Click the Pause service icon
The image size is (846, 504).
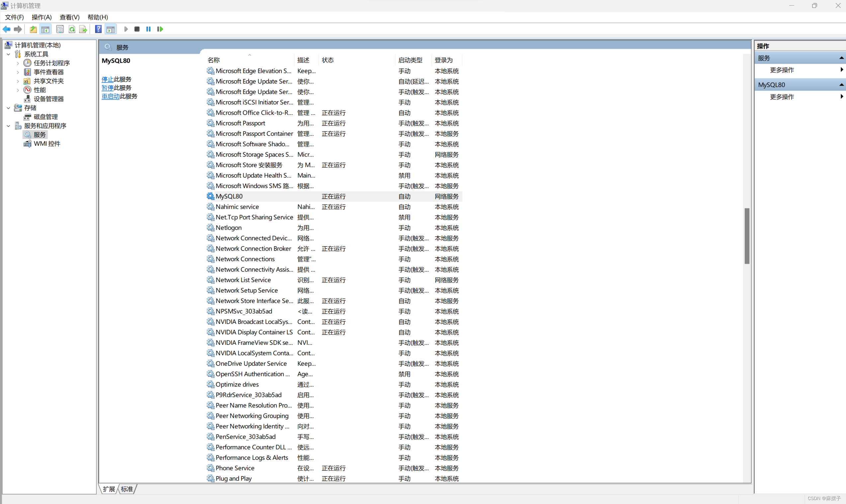tap(148, 29)
